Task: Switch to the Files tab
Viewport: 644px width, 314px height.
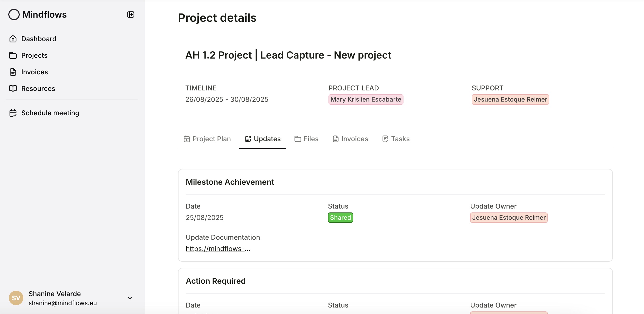Action: tap(311, 139)
